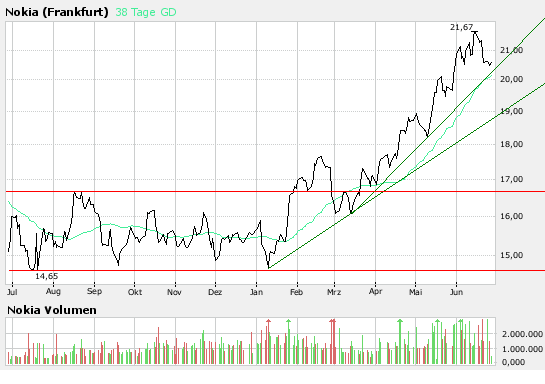Click the Nov month label
Viewport: 545px width, 384px height.
coord(174,292)
